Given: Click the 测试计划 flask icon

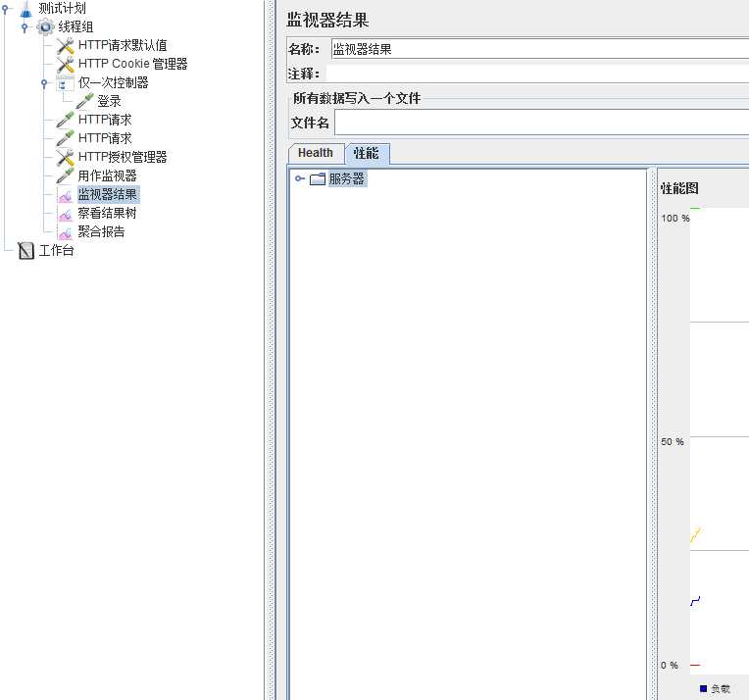Looking at the screenshot, I should [25, 8].
